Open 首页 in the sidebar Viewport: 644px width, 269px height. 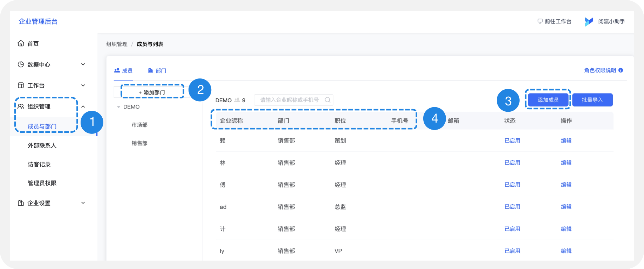pos(33,43)
